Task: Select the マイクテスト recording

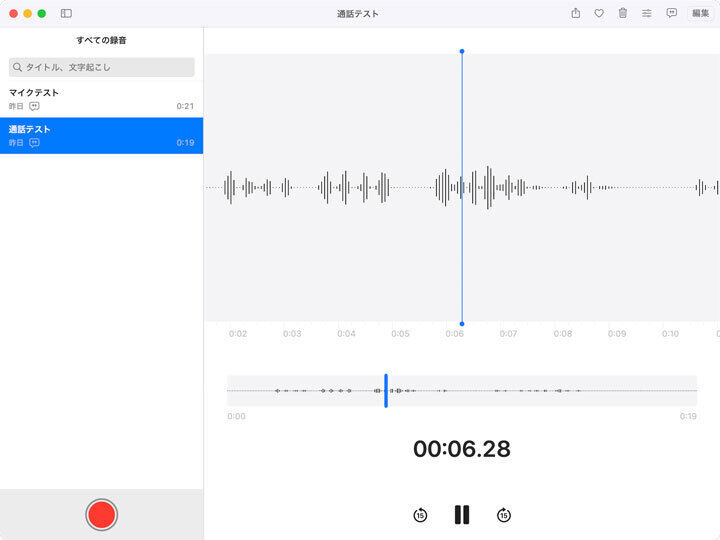Action: click(101, 99)
